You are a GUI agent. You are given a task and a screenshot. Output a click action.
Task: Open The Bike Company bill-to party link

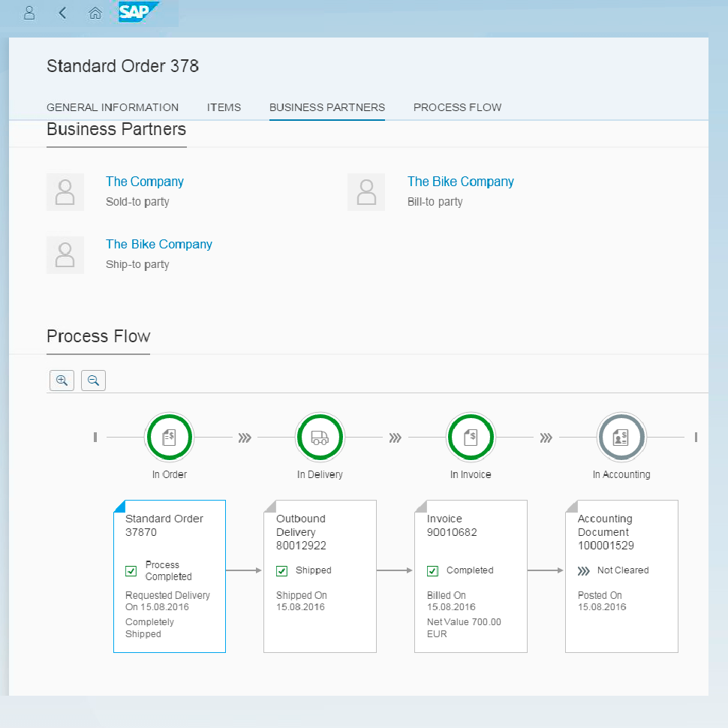pyautogui.click(x=460, y=182)
